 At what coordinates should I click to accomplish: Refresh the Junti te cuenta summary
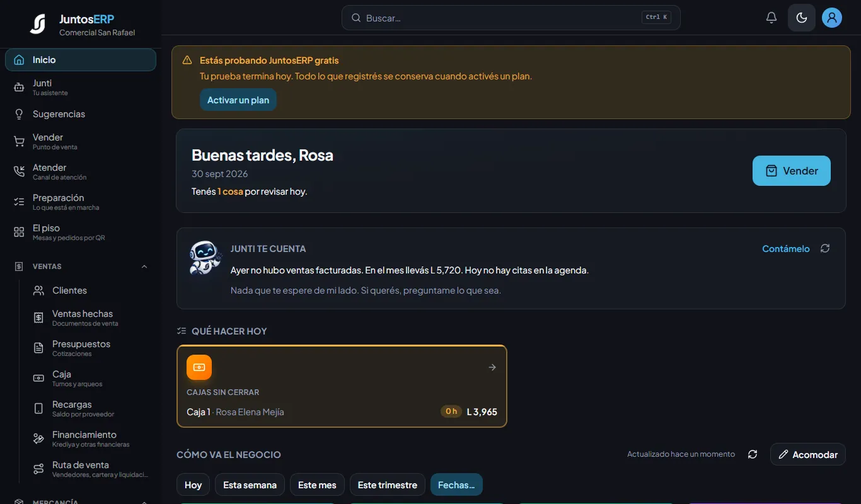pyautogui.click(x=825, y=248)
